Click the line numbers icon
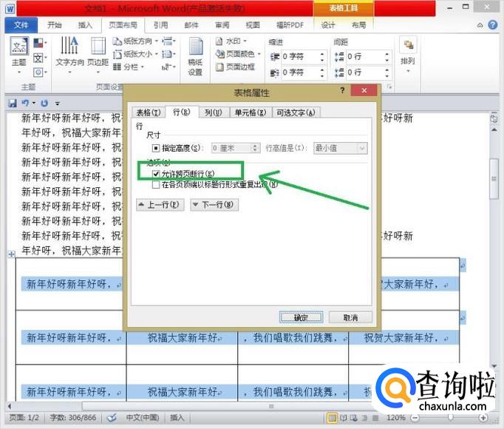504x429 pixels. coord(168,54)
